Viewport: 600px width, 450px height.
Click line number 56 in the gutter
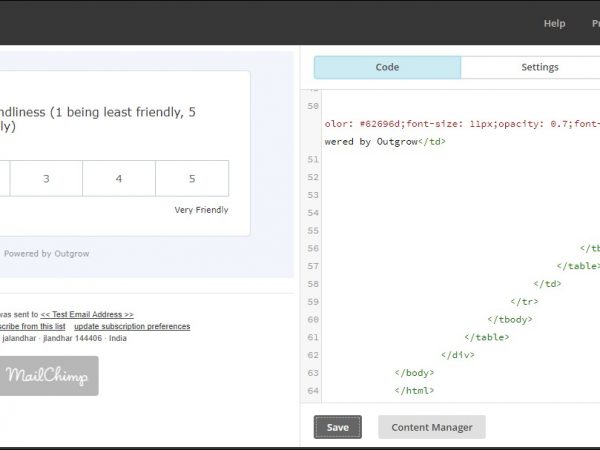tap(313, 248)
